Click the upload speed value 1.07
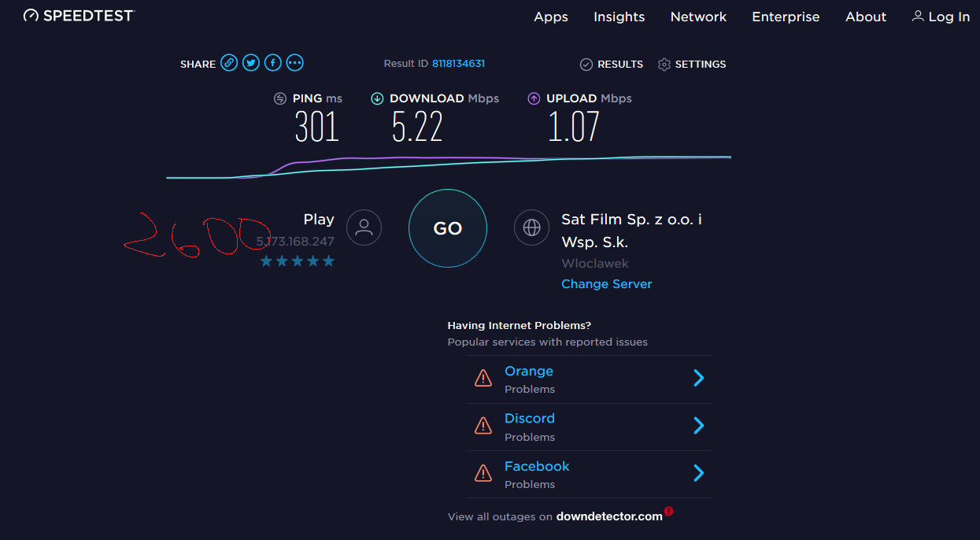Image resolution: width=980 pixels, height=540 pixels. [x=574, y=127]
